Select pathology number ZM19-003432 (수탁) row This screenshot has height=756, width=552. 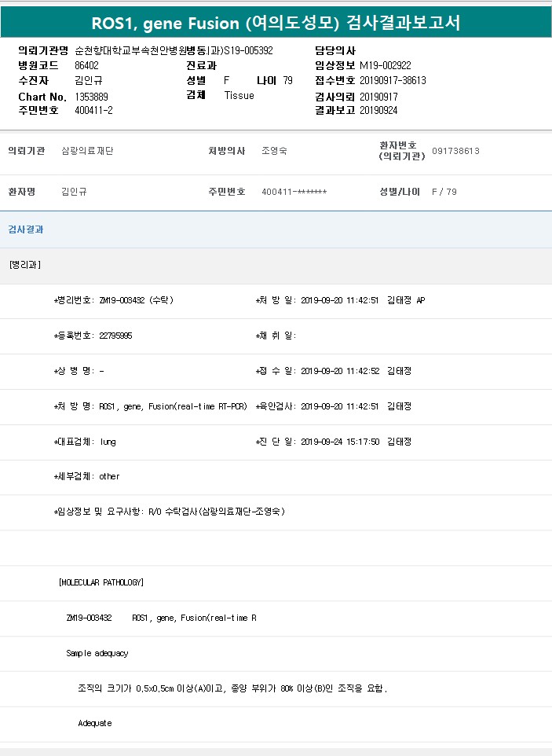[x=114, y=300]
